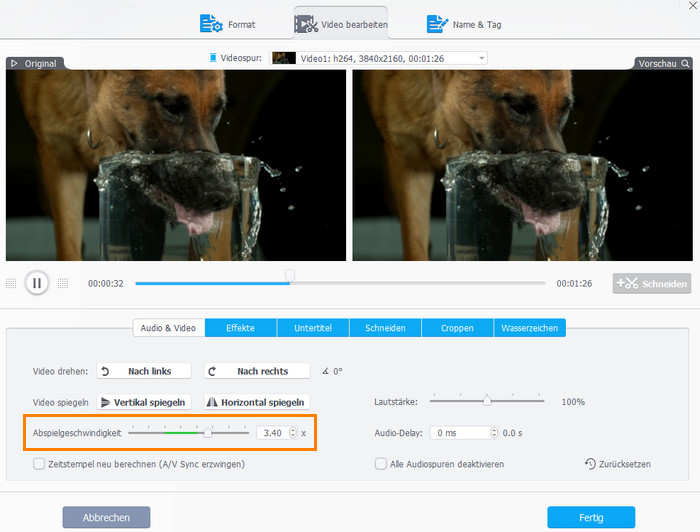Open the Schneiden tab
700x532 pixels.
point(385,328)
